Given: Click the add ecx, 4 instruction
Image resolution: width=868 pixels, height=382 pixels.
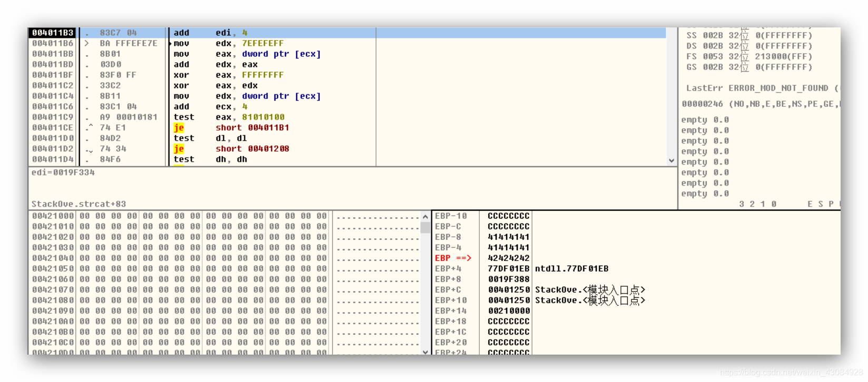Looking at the screenshot, I should 210,106.
